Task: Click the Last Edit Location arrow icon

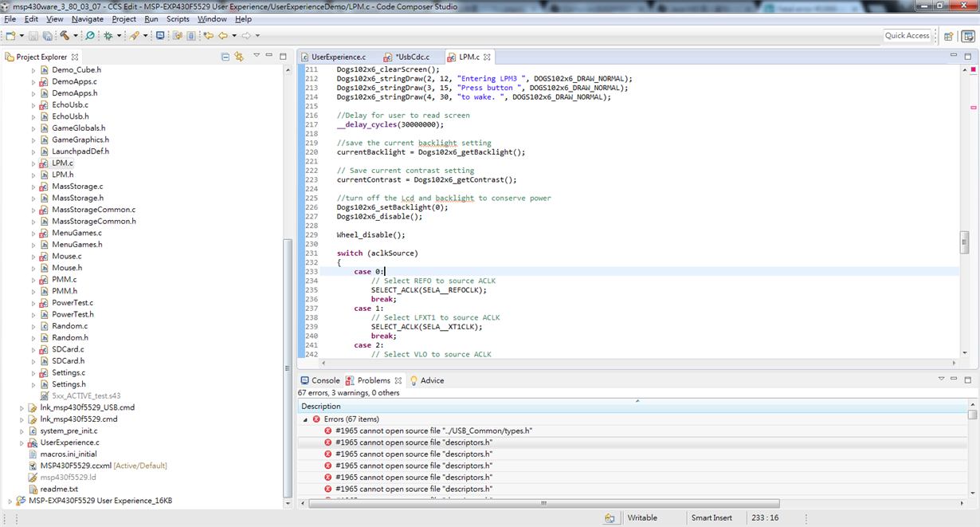Action: pos(208,36)
